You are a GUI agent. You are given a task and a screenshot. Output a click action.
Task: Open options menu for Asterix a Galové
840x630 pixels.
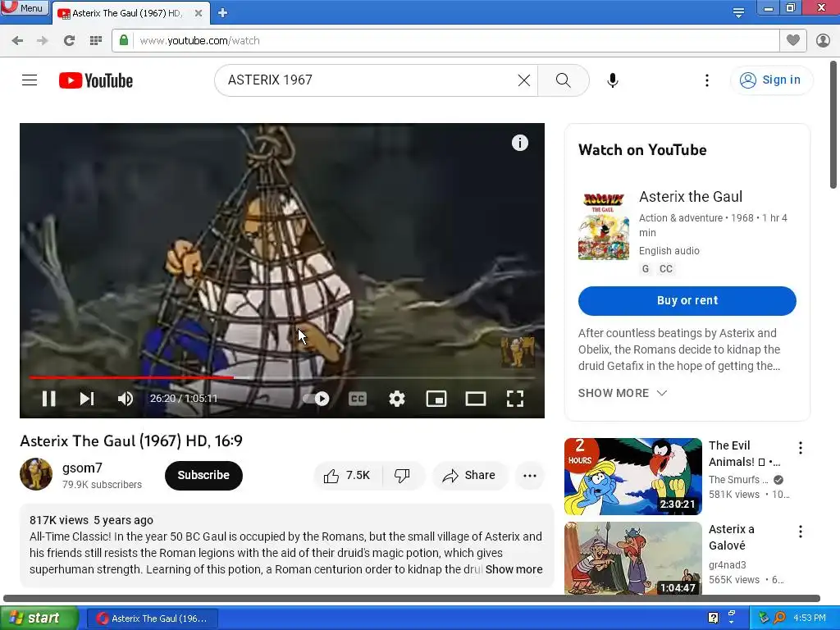(801, 532)
